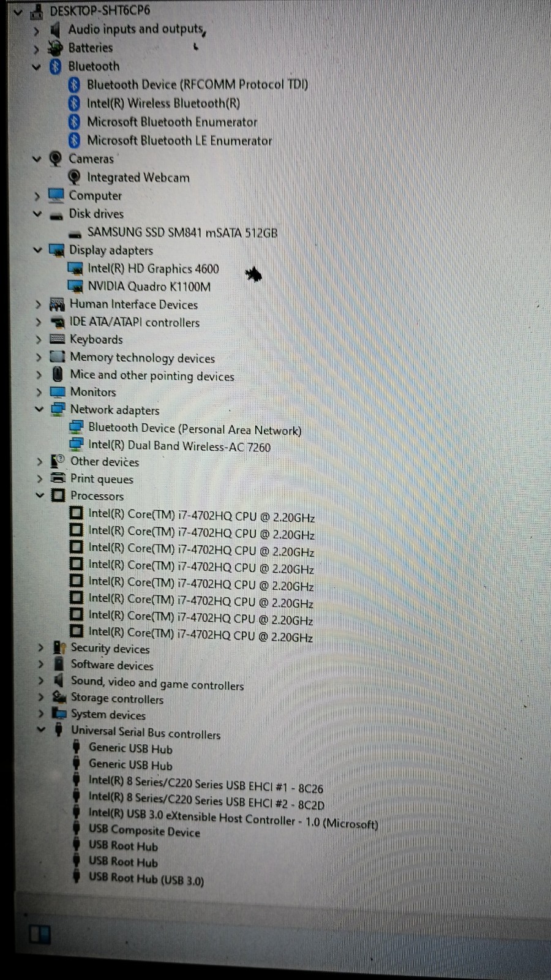
Task: Select SAMSUNG SSD SM841 mSATA 512GB
Action: (182, 233)
